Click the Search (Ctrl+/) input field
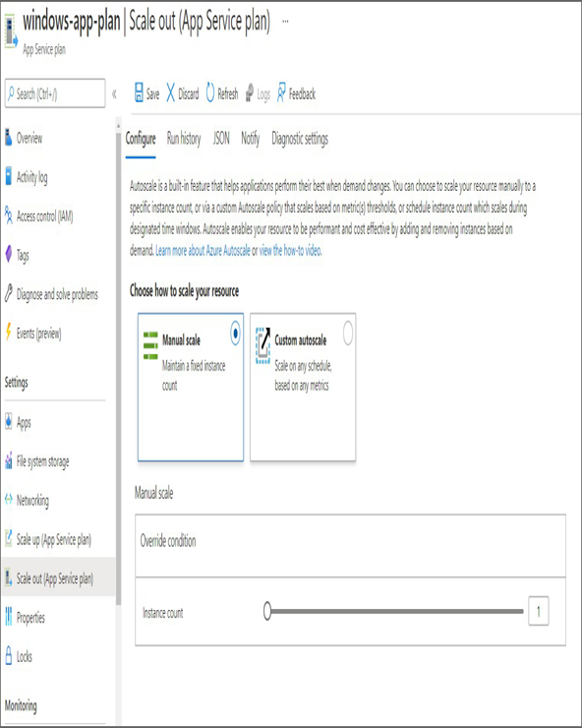582x728 pixels. (55, 93)
